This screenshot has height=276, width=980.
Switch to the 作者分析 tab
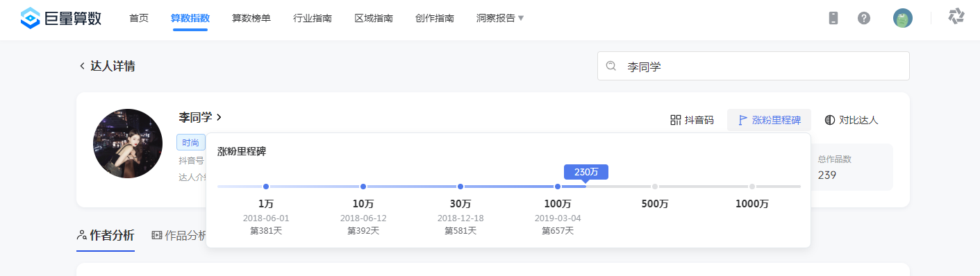tap(106, 235)
